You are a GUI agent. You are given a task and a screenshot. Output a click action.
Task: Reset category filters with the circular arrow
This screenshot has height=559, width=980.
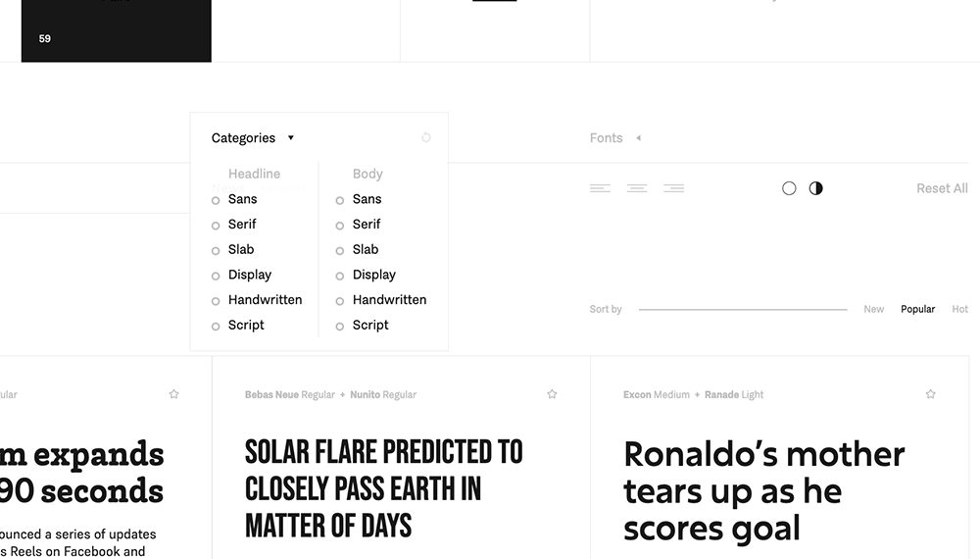(426, 138)
